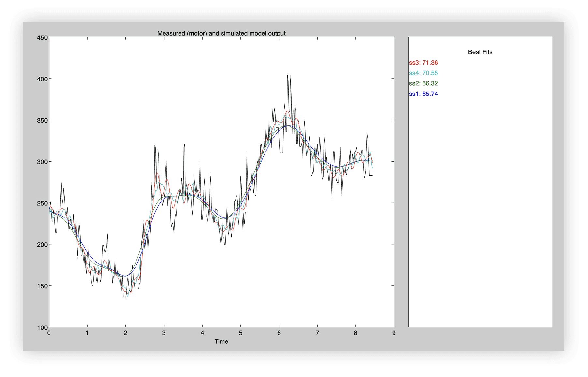The width and height of the screenshot is (588, 377).
Task: Click the Time x-axis label
Action: 221,341
